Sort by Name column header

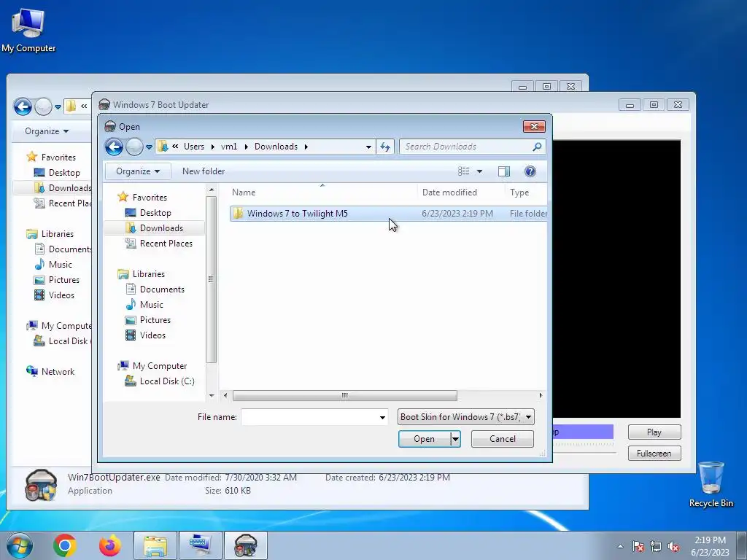tap(322, 192)
